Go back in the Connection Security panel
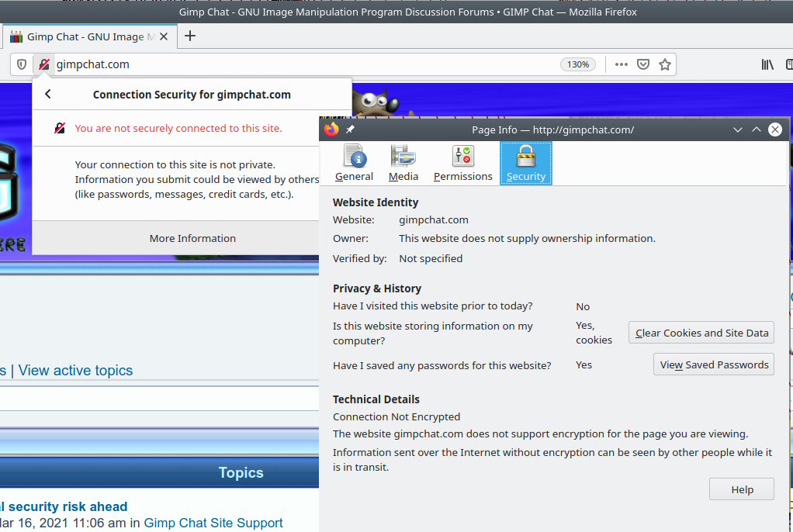 47,94
